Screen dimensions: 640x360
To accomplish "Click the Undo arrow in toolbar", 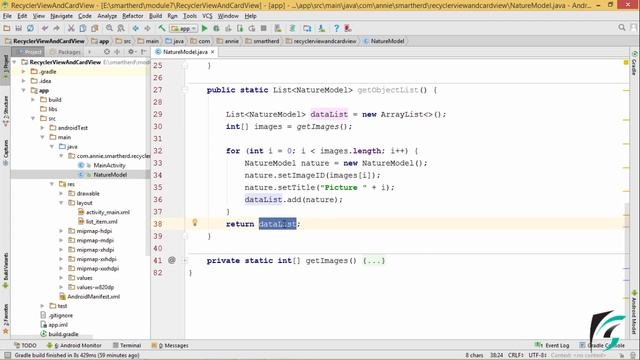I will (44, 28).
